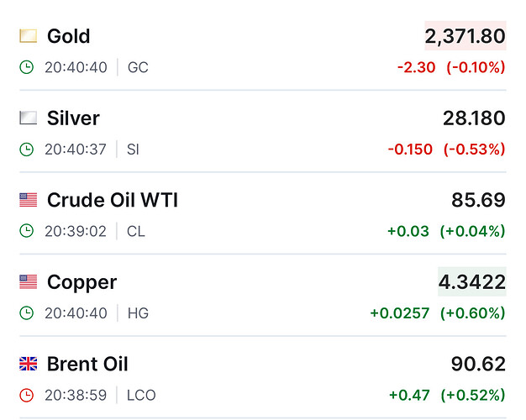The height and width of the screenshot is (420, 526).
Task: Click the green clock icon under Gold
Action: (27, 67)
